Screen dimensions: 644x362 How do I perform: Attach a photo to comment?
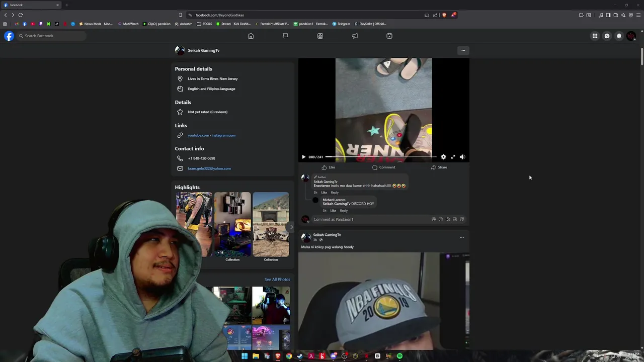448,219
